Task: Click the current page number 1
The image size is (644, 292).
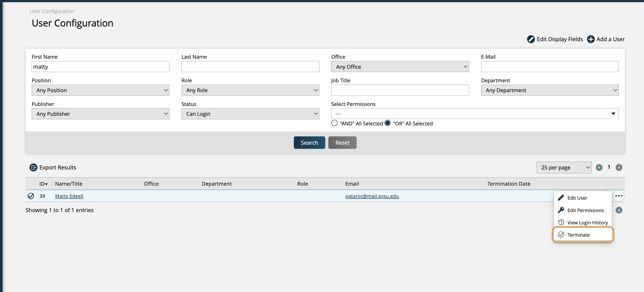Action: tap(609, 167)
